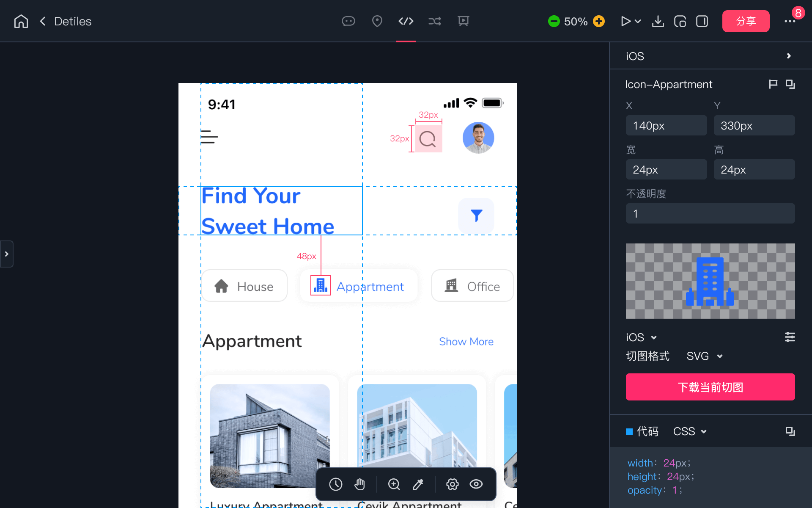Click the search icon in the header
The width and height of the screenshot is (812, 508).
[x=427, y=139]
